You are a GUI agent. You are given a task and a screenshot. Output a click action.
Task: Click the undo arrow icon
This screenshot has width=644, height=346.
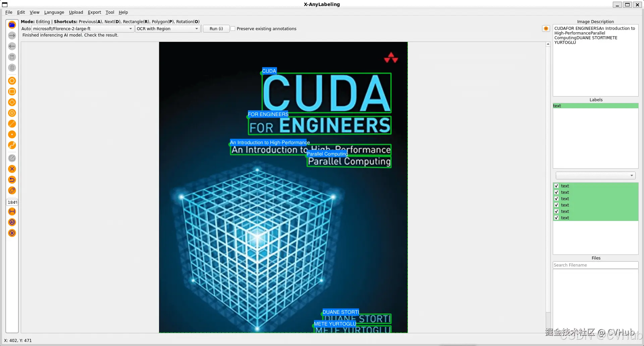(12, 180)
